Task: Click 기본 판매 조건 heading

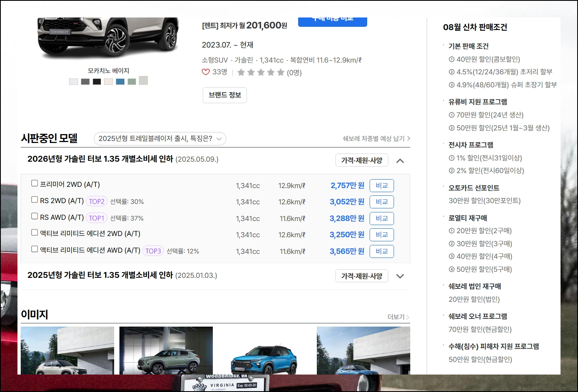Action: (x=468, y=46)
